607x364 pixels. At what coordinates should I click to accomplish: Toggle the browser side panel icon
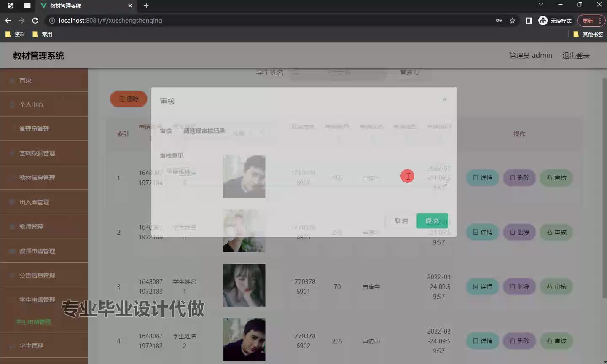(x=529, y=20)
